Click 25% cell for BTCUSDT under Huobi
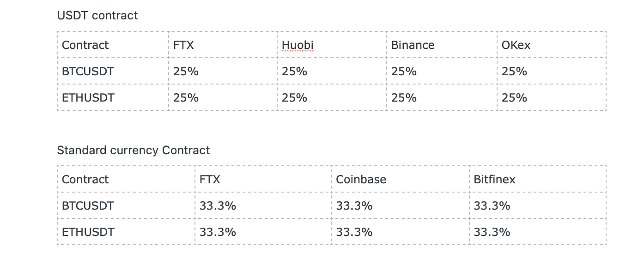This screenshot has width=644, height=278. (332, 71)
